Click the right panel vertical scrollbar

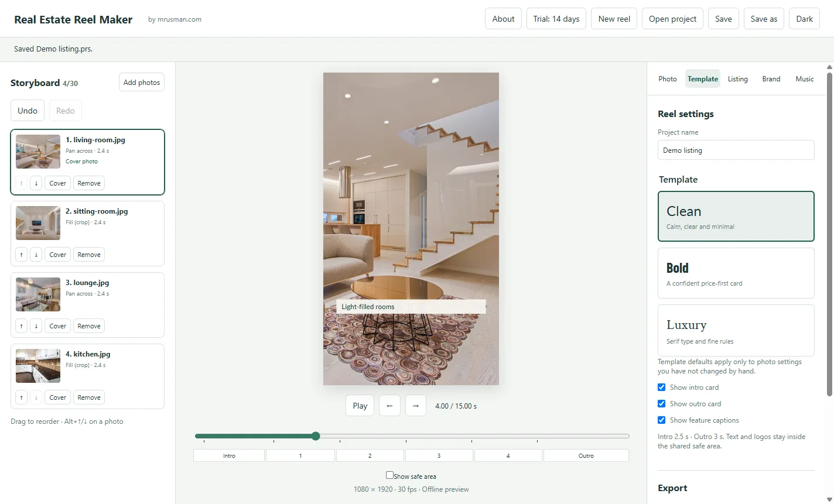coord(829,234)
